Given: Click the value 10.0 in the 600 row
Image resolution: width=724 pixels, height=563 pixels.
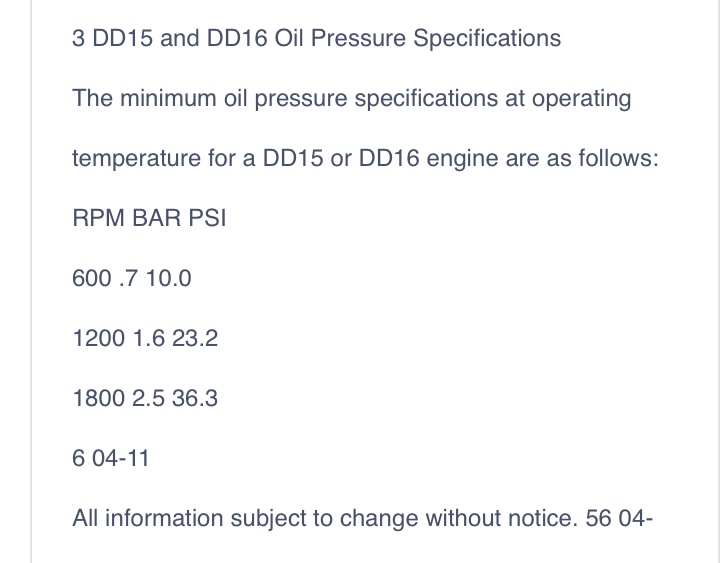Looking at the screenshot, I should (x=169, y=278).
